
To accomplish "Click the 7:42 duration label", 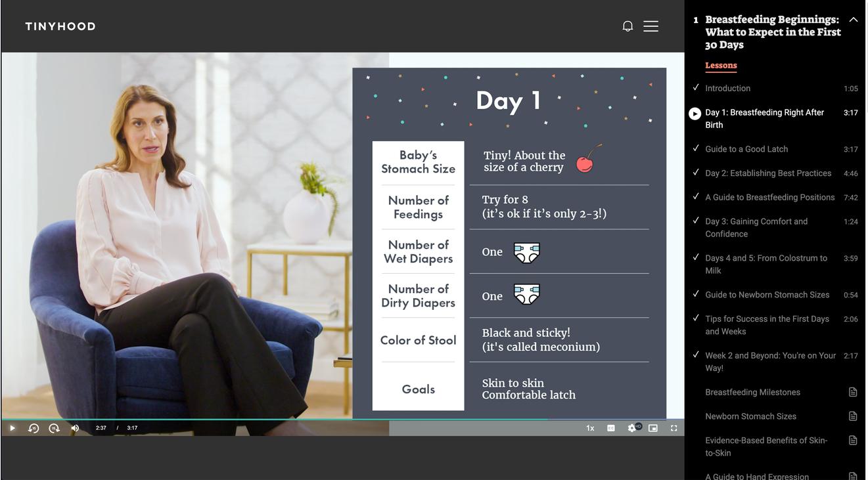I will (x=851, y=198).
